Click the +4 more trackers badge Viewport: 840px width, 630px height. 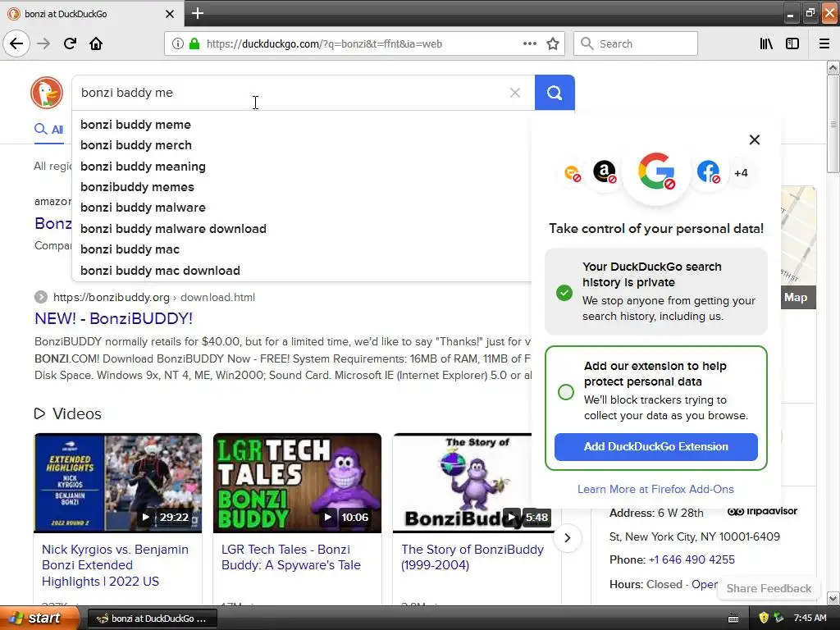[741, 173]
